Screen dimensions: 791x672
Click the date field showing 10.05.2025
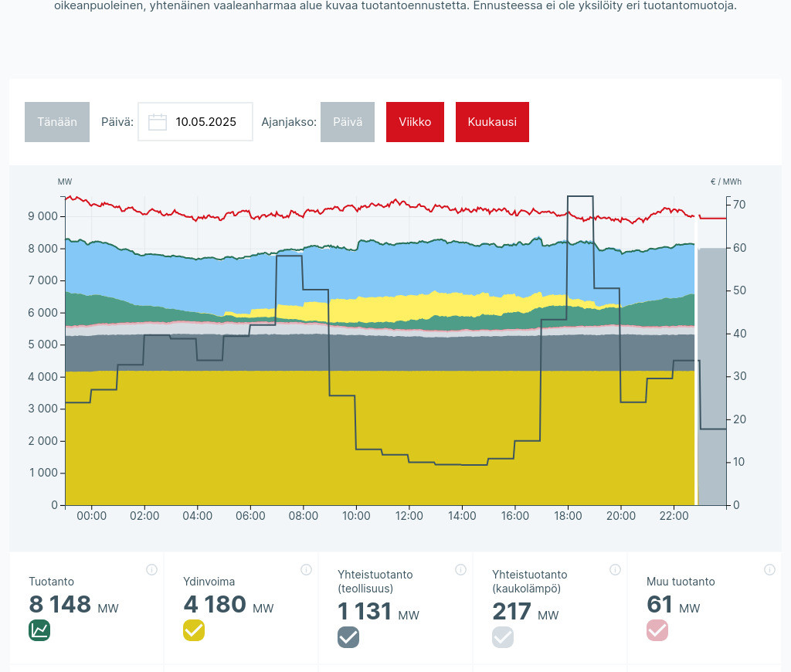tap(205, 122)
